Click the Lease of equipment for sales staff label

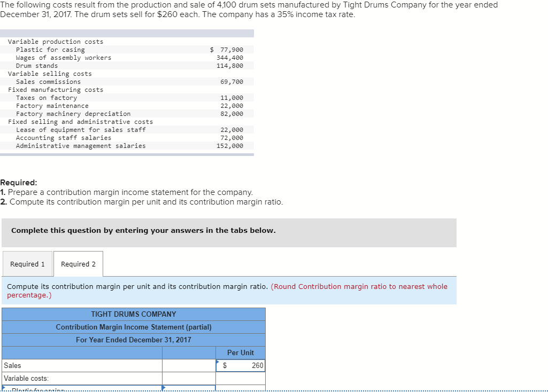(81, 130)
